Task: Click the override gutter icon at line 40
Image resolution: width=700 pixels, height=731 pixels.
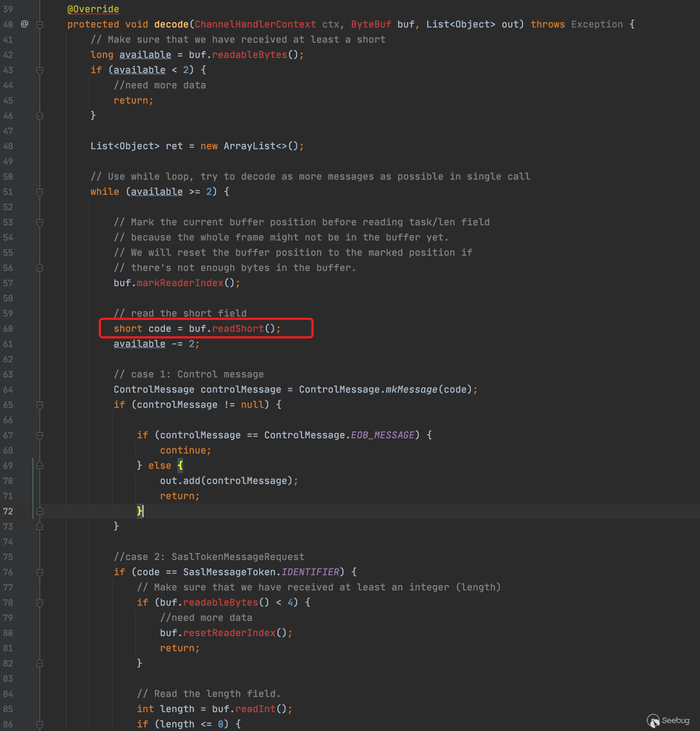Action: (25, 24)
